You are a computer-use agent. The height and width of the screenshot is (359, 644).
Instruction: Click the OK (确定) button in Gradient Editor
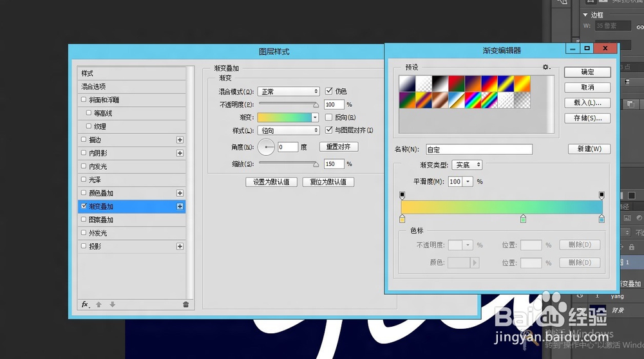[587, 72]
